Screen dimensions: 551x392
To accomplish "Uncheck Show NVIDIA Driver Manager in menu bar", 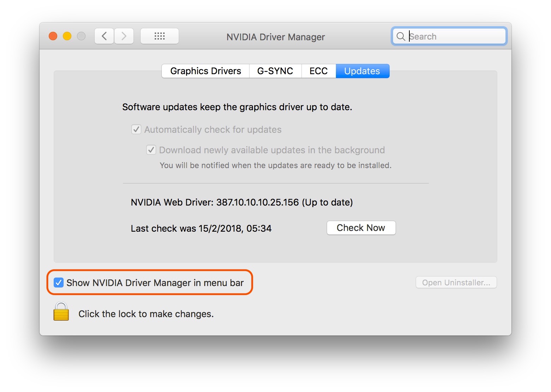I will click(x=58, y=283).
